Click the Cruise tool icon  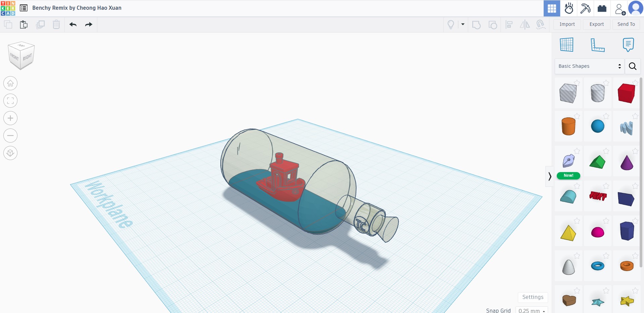click(x=541, y=24)
